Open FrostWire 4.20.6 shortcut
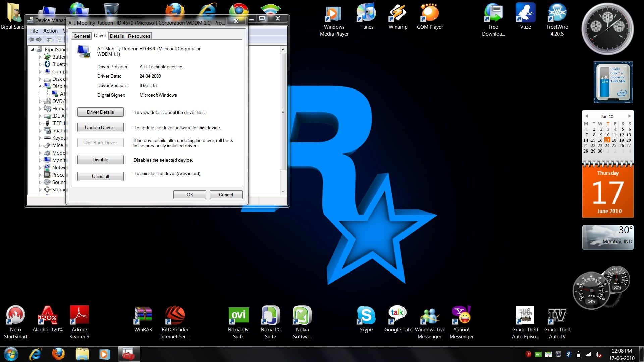 [557, 20]
